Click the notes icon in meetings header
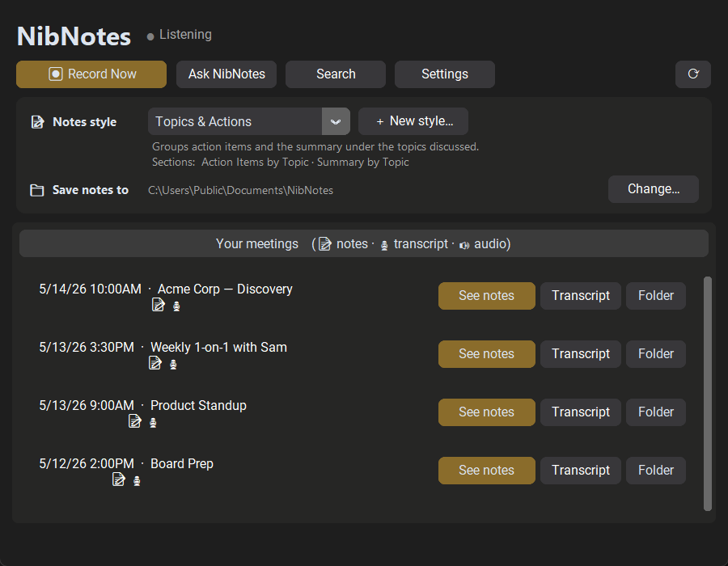The height and width of the screenshot is (566, 728). click(x=325, y=244)
